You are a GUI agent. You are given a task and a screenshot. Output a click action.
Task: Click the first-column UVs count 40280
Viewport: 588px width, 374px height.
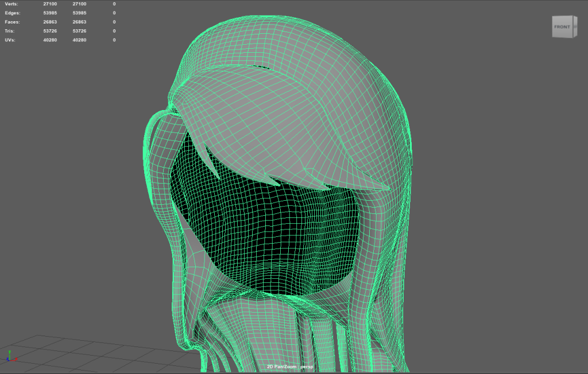tap(50, 40)
